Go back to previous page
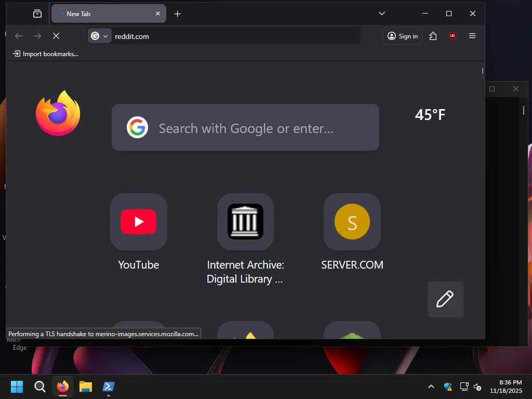532x399 pixels. [x=19, y=36]
